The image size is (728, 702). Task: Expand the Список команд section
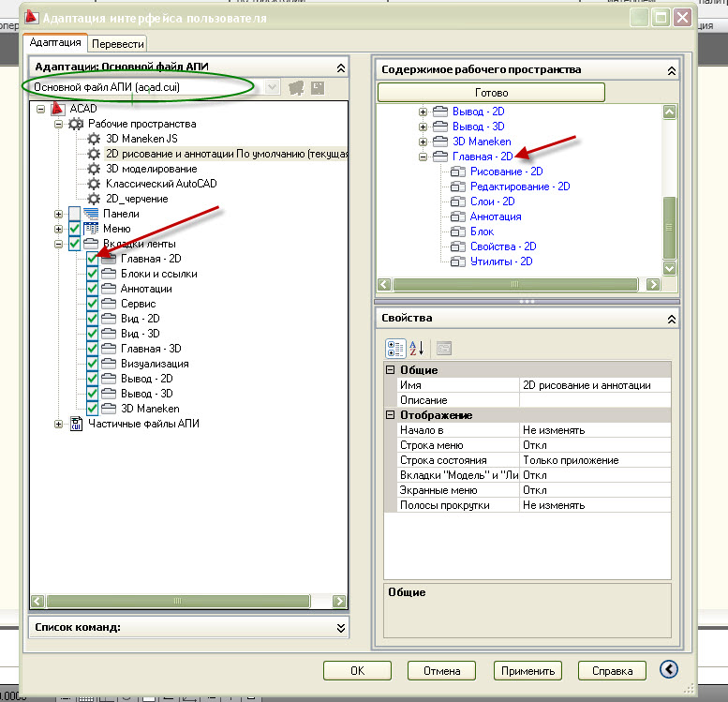tap(341, 628)
